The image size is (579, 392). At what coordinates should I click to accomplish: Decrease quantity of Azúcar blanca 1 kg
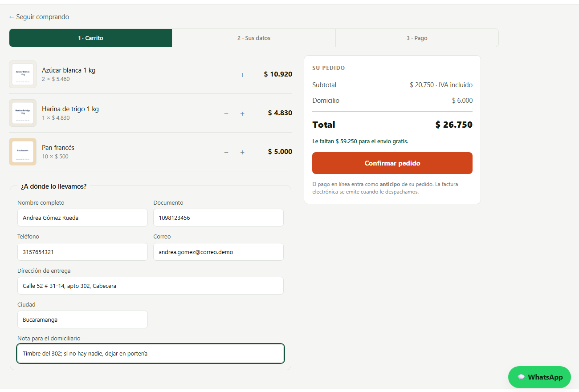(x=226, y=75)
